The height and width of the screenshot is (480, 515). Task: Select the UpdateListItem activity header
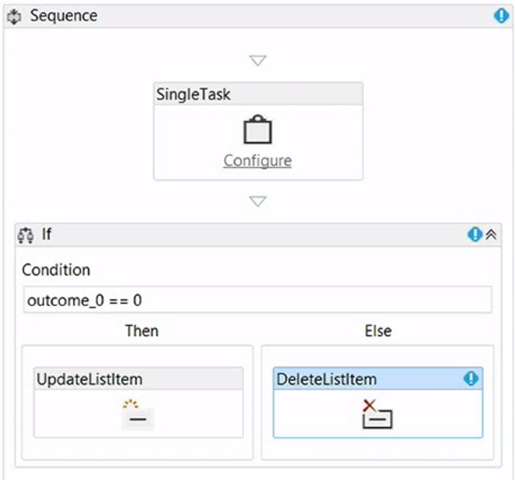point(138,379)
